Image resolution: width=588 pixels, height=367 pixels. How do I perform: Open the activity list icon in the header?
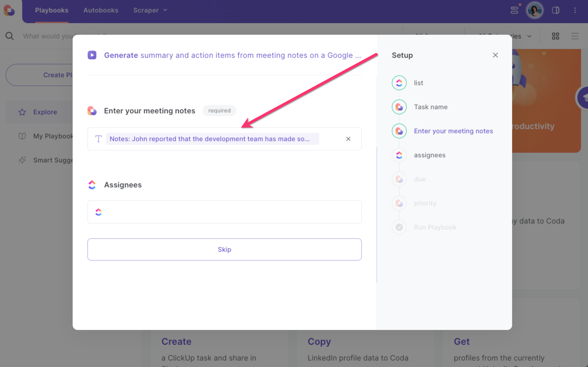click(514, 10)
